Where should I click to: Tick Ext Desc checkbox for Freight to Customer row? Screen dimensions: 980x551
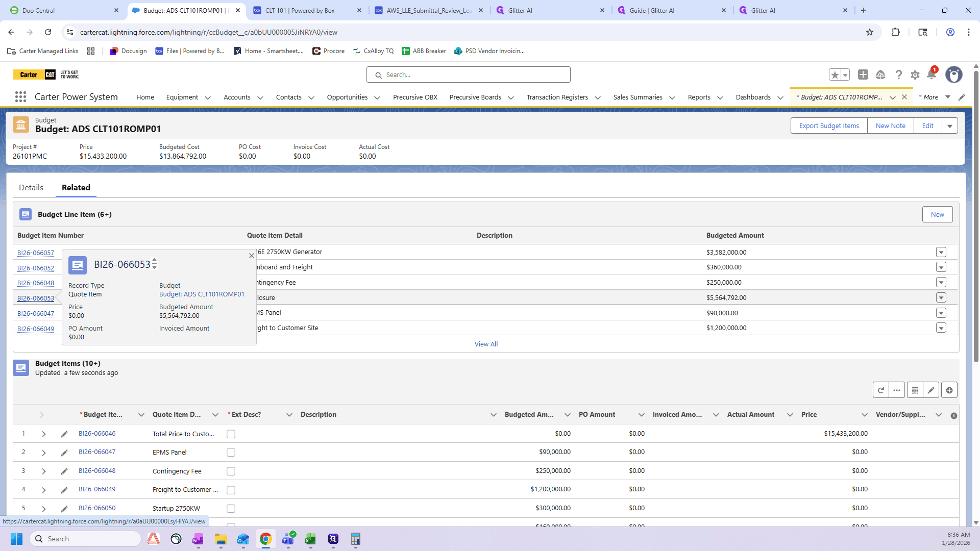pyautogui.click(x=231, y=490)
